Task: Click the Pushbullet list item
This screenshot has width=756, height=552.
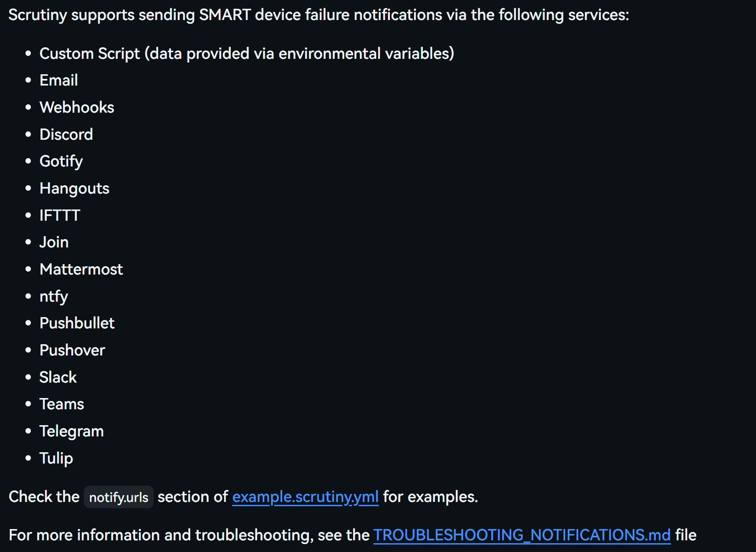Action: pyautogui.click(x=77, y=323)
